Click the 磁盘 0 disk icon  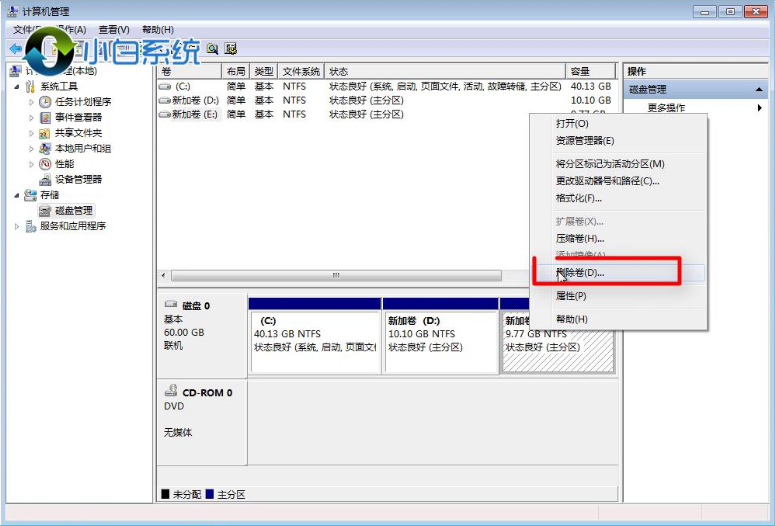click(x=171, y=304)
